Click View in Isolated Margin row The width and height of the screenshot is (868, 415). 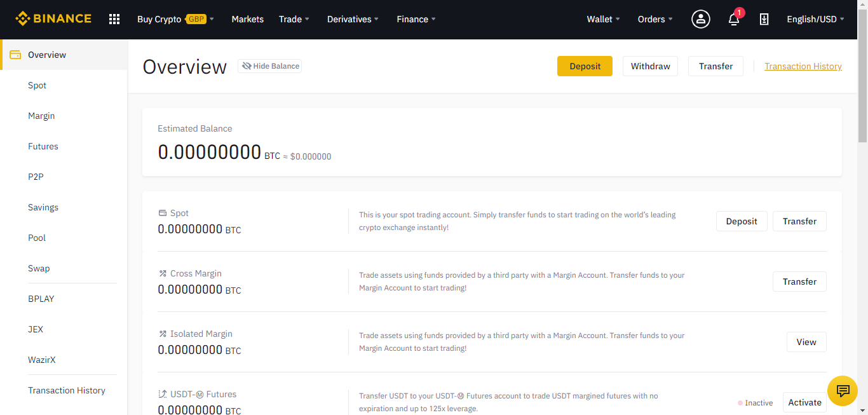(x=806, y=342)
